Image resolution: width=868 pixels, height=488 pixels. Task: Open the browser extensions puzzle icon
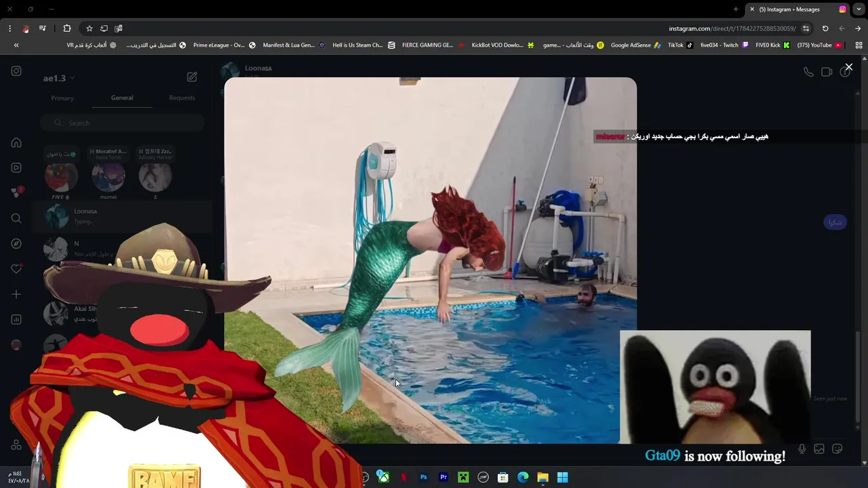(67, 28)
